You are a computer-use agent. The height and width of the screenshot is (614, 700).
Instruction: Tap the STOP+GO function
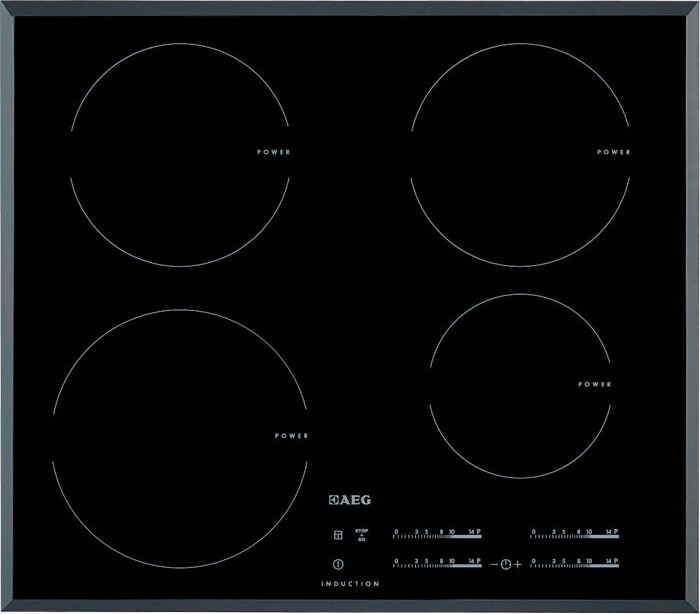coord(362,535)
